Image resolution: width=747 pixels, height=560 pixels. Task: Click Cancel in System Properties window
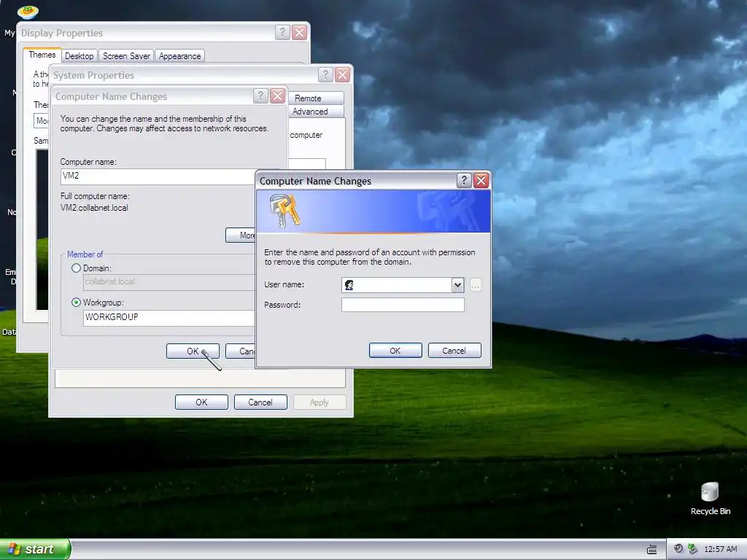[260, 402]
